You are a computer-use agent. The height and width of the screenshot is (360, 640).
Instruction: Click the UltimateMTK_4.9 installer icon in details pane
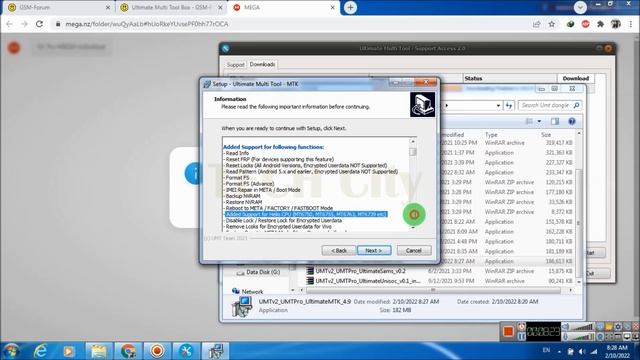click(241, 307)
